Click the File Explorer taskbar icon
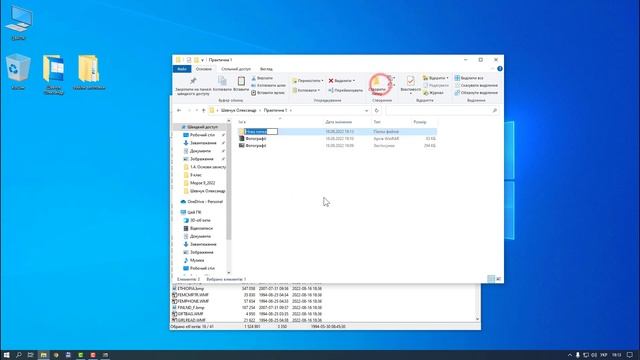 coord(43,355)
